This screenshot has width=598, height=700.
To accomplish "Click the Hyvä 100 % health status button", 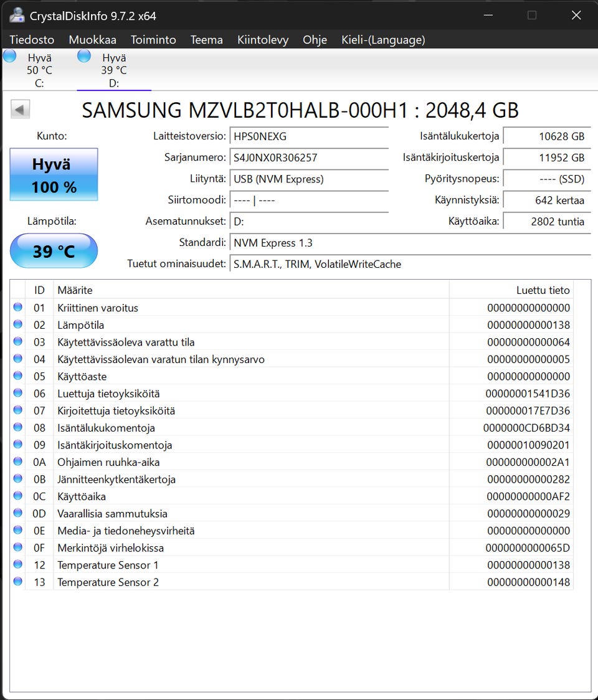I will pyautogui.click(x=54, y=174).
